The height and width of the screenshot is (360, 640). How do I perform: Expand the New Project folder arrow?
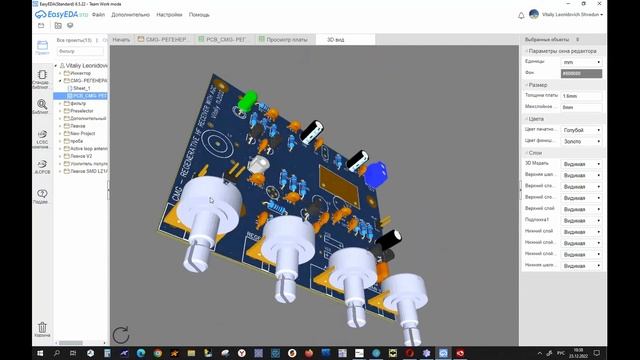pyautogui.click(x=60, y=133)
